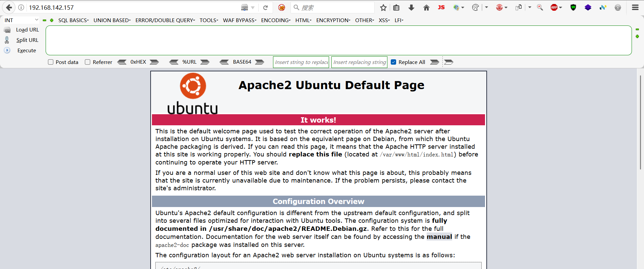Enable the Post data checkbox
The width and height of the screenshot is (644, 269).
pyautogui.click(x=51, y=62)
